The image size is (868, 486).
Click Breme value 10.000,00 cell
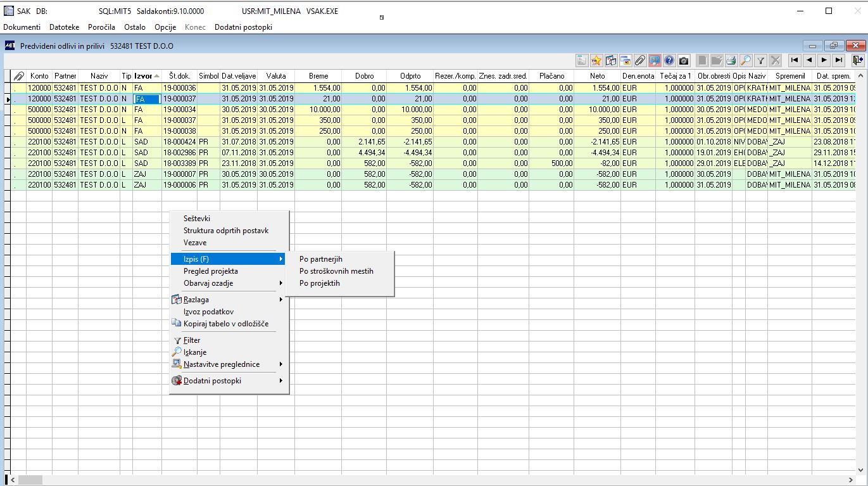click(x=318, y=110)
